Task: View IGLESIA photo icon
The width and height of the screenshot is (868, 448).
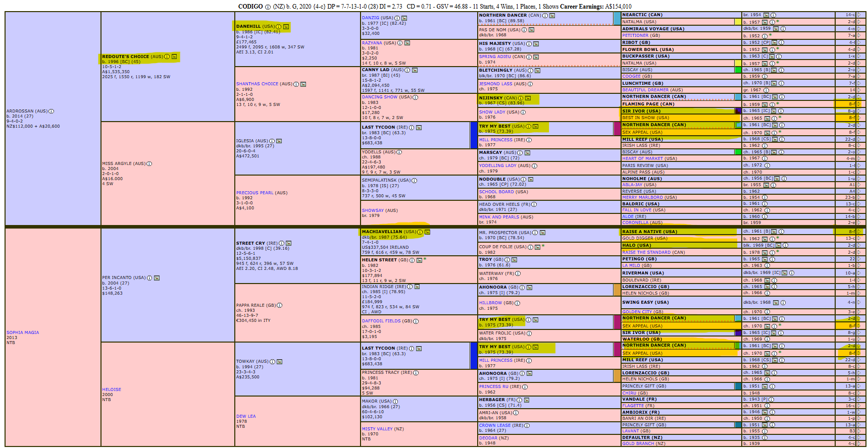Action: tap(279, 141)
